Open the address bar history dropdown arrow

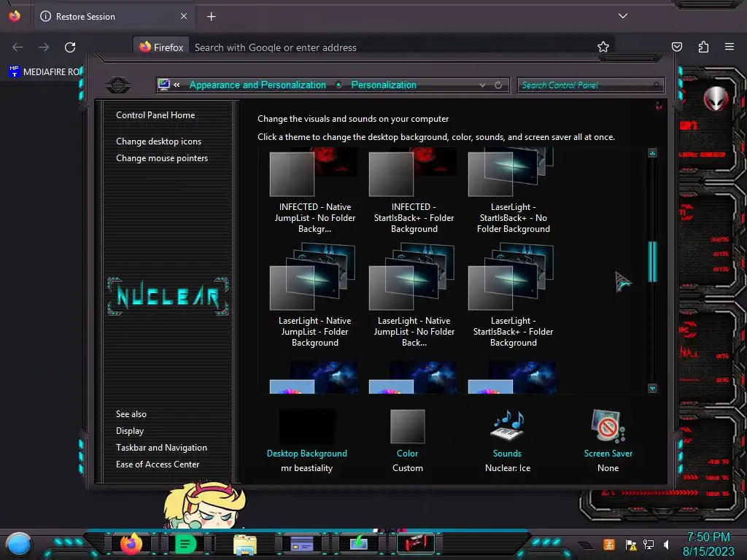tap(483, 85)
